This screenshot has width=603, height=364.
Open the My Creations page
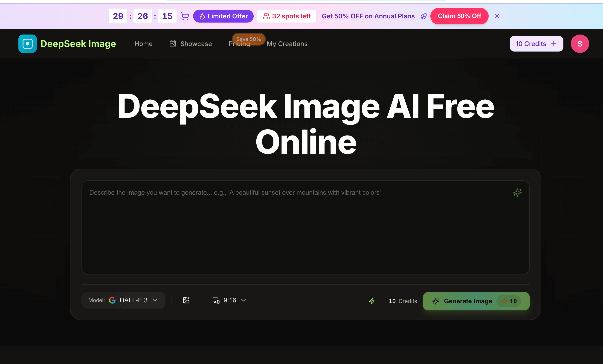pyautogui.click(x=287, y=43)
